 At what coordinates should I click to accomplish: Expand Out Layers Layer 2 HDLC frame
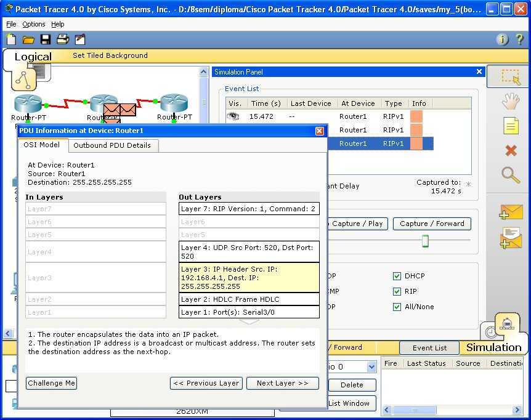(x=249, y=299)
